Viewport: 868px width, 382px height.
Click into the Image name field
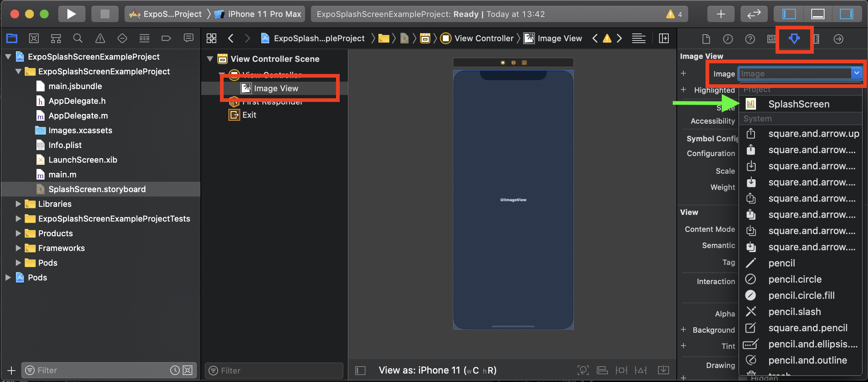[794, 74]
